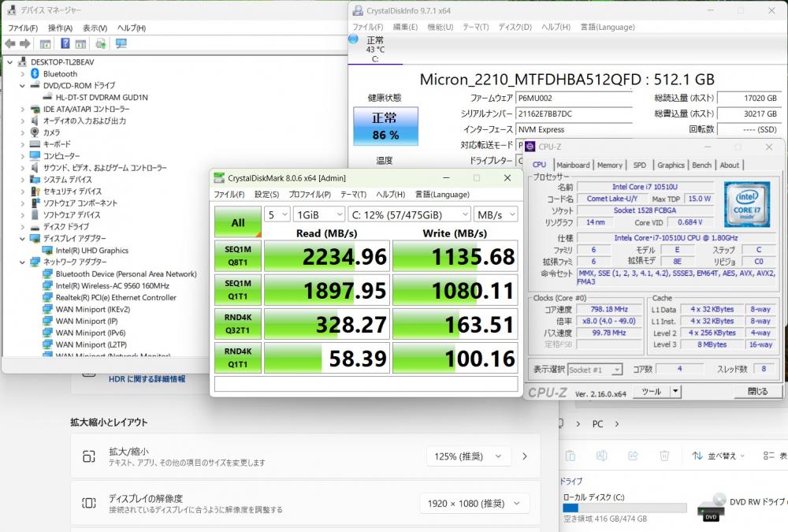
Task: Click the blue help icon in Device Manager toolbar
Action: (65, 43)
